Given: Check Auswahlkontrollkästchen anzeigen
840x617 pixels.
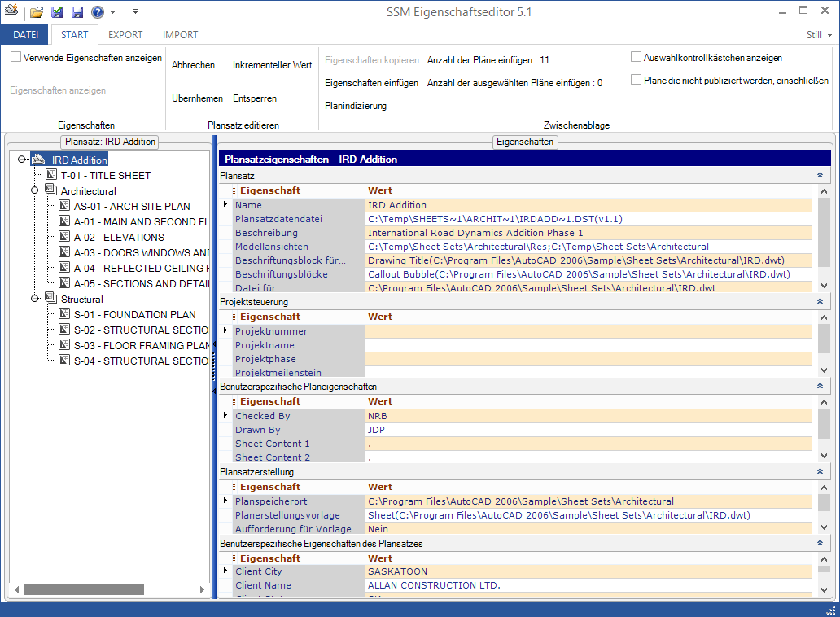Looking at the screenshot, I should click(x=636, y=57).
